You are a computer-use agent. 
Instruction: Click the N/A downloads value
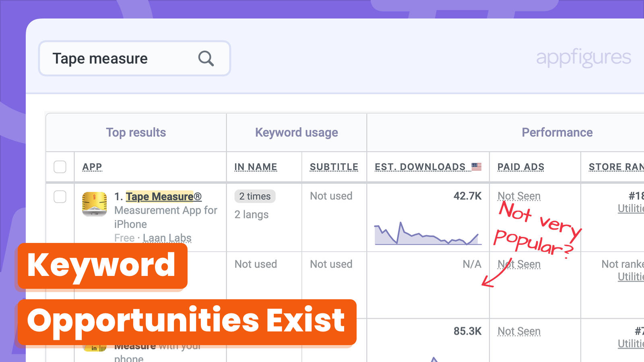pyautogui.click(x=472, y=264)
